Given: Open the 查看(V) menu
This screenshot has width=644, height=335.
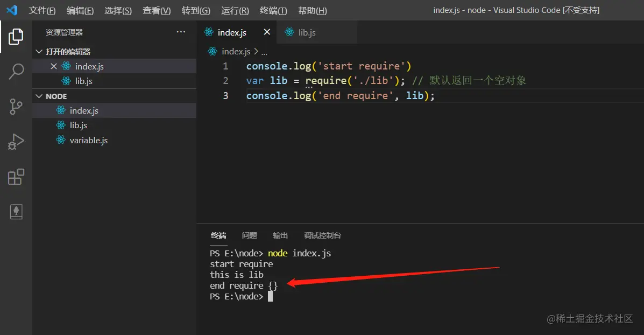Looking at the screenshot, I should (157, 10).
